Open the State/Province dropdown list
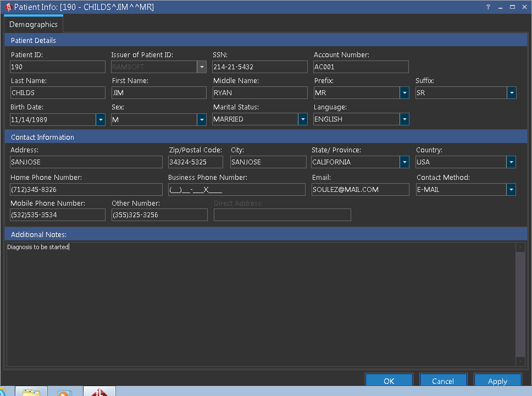The width and height of the screenshot is (532, 396). coord(404,162)
